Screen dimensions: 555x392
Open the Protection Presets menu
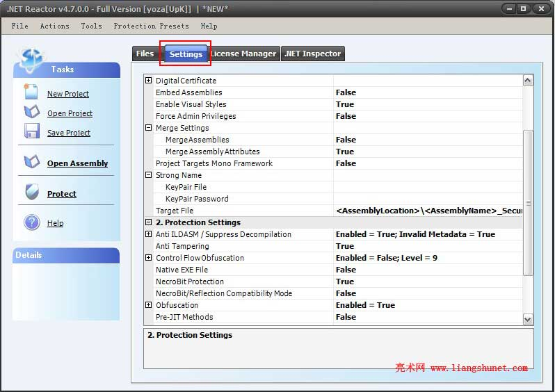pyautogui.click(x=151, y=26)
